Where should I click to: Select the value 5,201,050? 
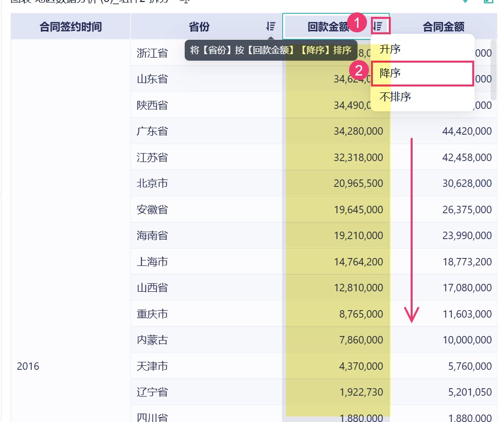click(x=470, y=392)
